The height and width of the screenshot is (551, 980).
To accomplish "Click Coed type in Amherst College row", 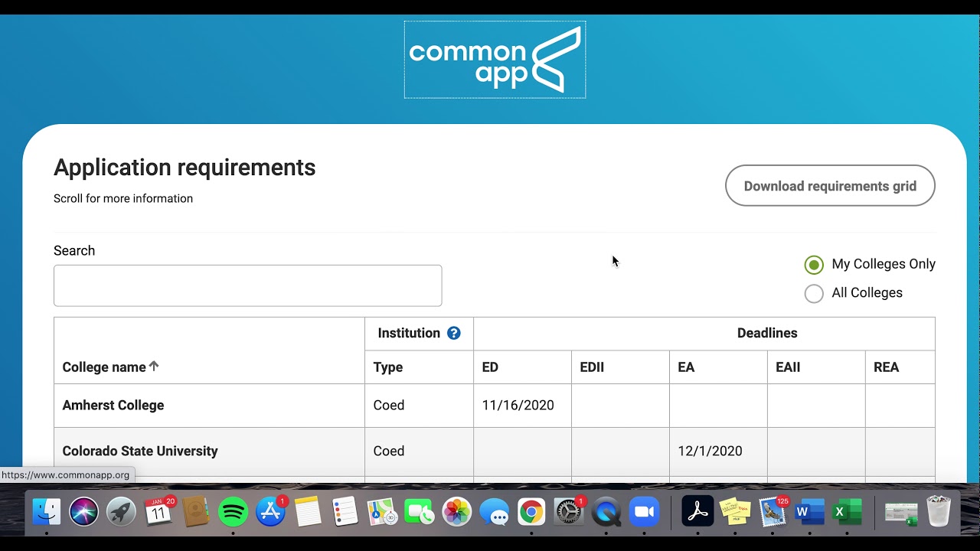I will click(389, 405).
